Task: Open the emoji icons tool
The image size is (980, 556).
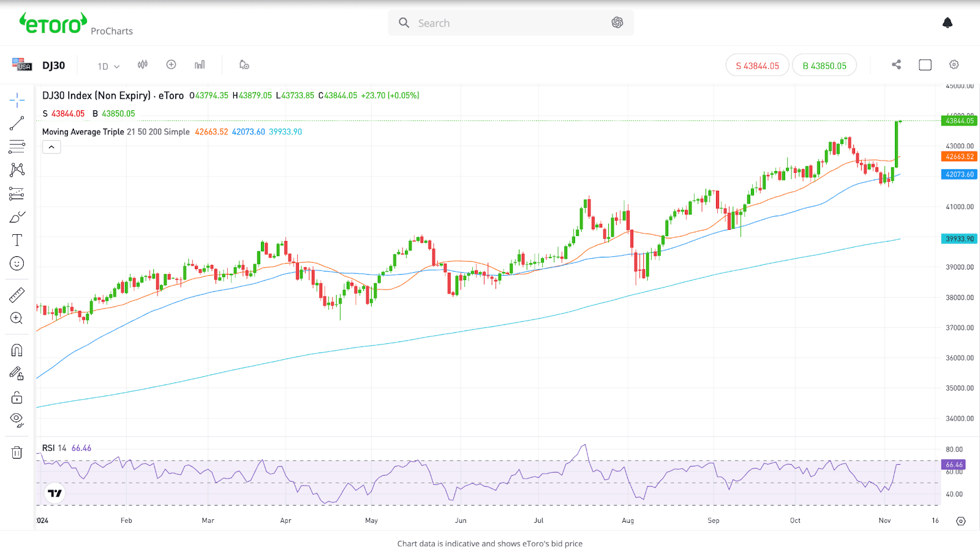Action: pos(17,264)
